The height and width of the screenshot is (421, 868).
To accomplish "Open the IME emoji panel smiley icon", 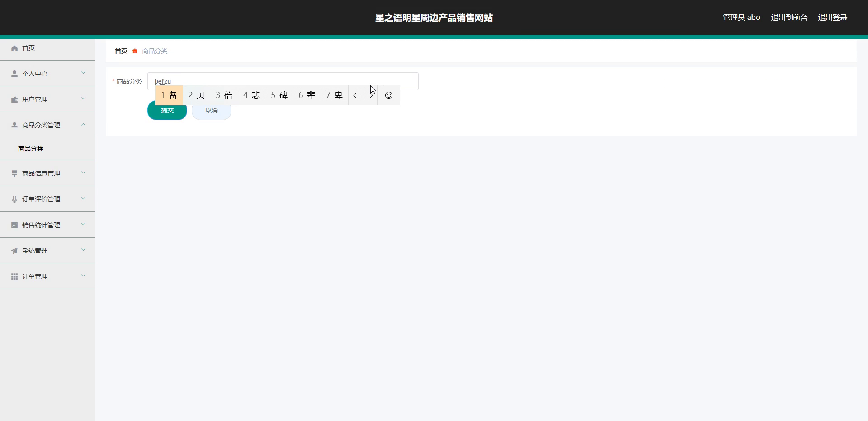I will 389,95.
